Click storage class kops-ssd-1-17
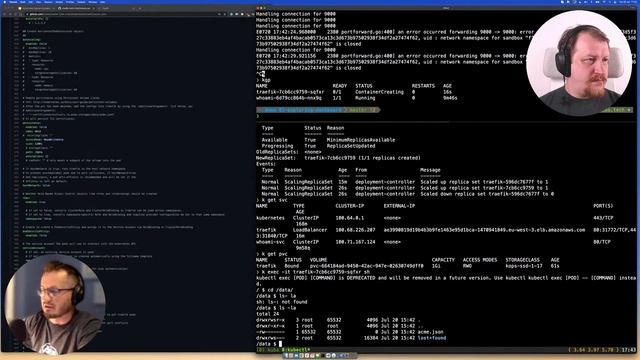The height and width of the screenshot is (360, 640). (x=524, y=266)
